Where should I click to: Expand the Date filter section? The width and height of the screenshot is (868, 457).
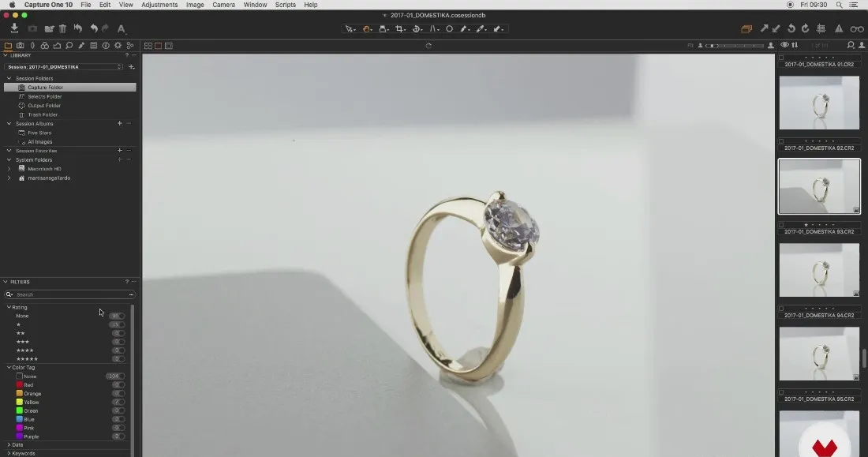coord(9,445)
